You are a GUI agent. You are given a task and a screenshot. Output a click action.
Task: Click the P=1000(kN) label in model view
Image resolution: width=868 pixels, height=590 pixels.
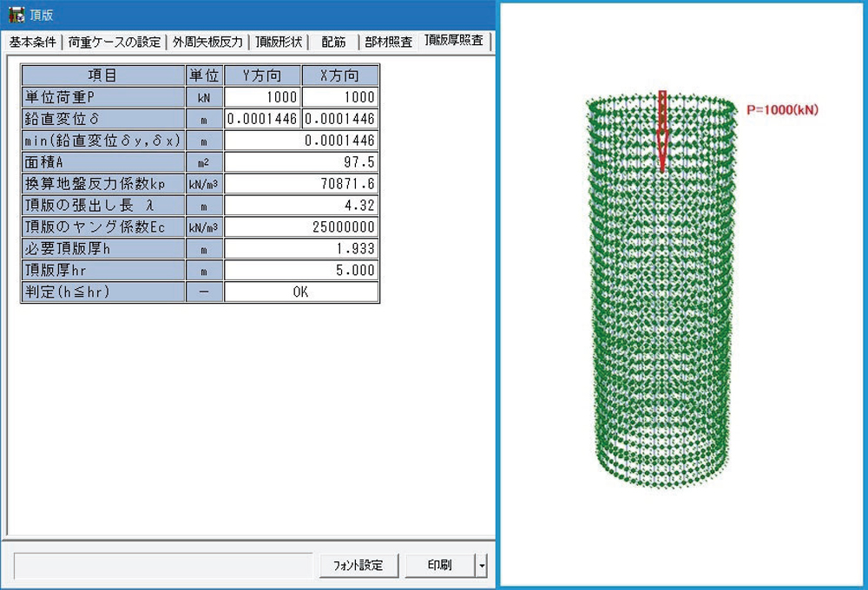tap(782, 109)
